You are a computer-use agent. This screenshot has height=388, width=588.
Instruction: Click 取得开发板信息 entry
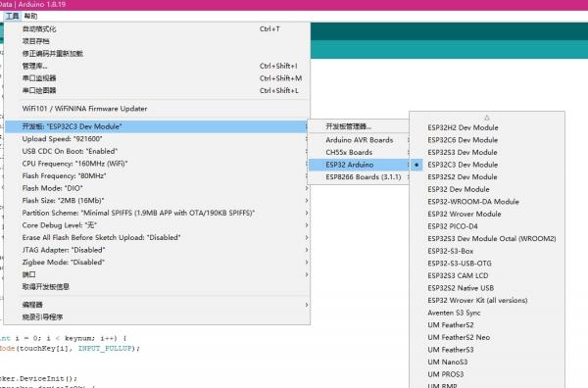pos(157,287)
